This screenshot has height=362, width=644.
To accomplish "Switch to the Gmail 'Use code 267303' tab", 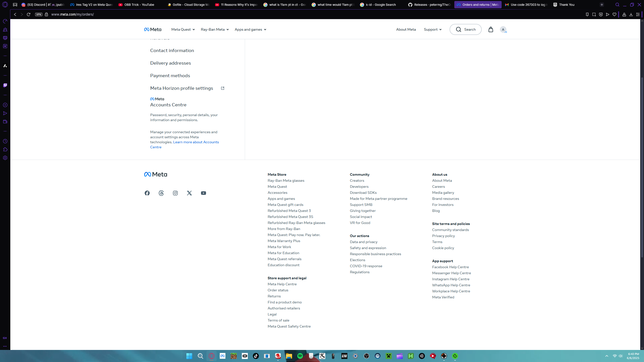I will tap(526, 5).
